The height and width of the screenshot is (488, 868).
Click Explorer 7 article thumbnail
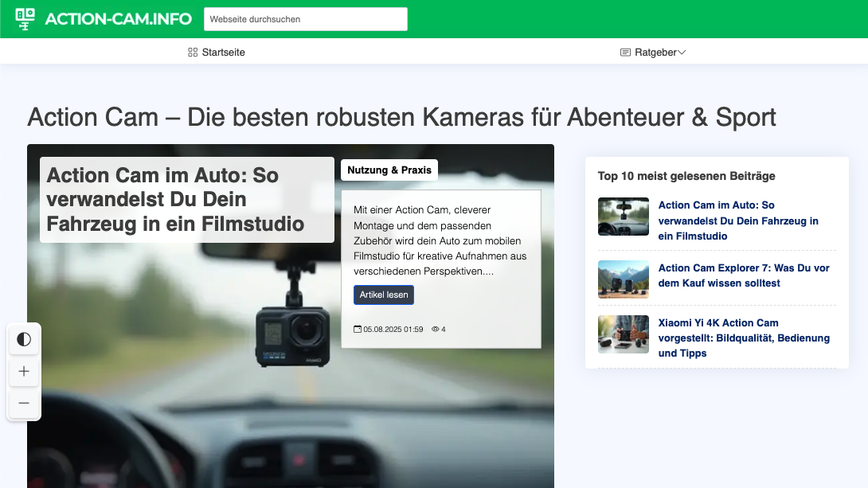(x=623, y=279)
